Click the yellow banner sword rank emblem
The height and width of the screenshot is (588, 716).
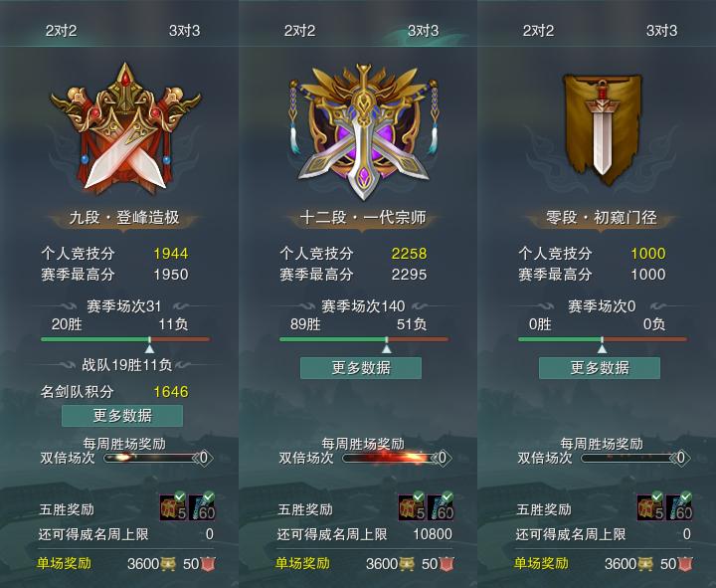coord(602,128)
